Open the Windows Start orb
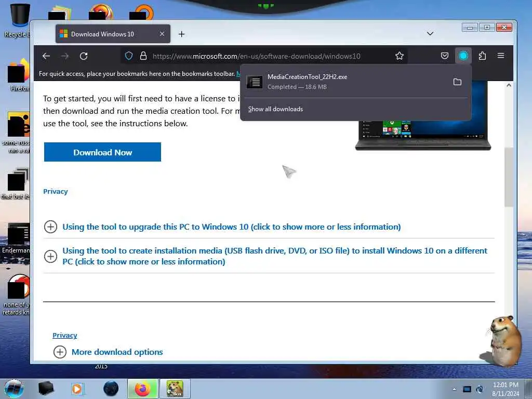The height and width of the screenshot is (399, 532). click(x=14, y=389)
